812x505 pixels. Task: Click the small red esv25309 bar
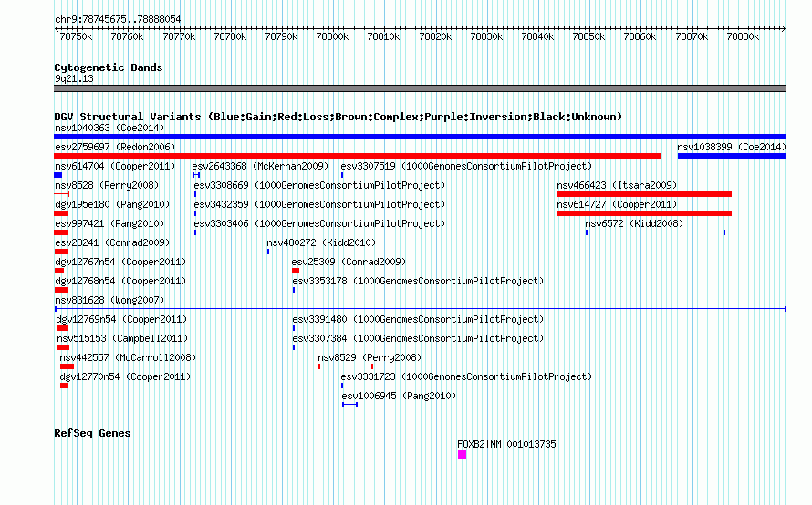pyautogui.click(x=296, y=271)
